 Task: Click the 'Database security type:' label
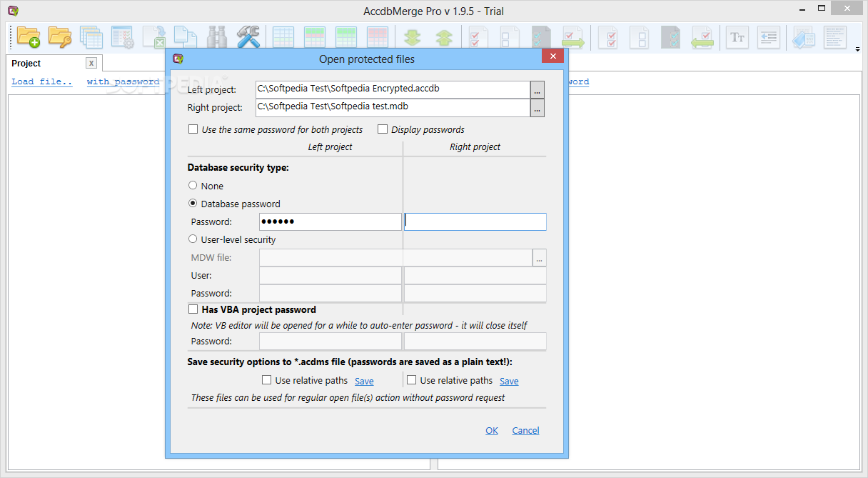pos(238,168)
